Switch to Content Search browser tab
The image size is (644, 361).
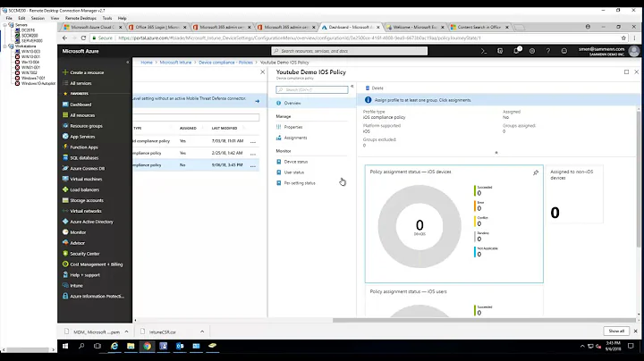point(479,27)
